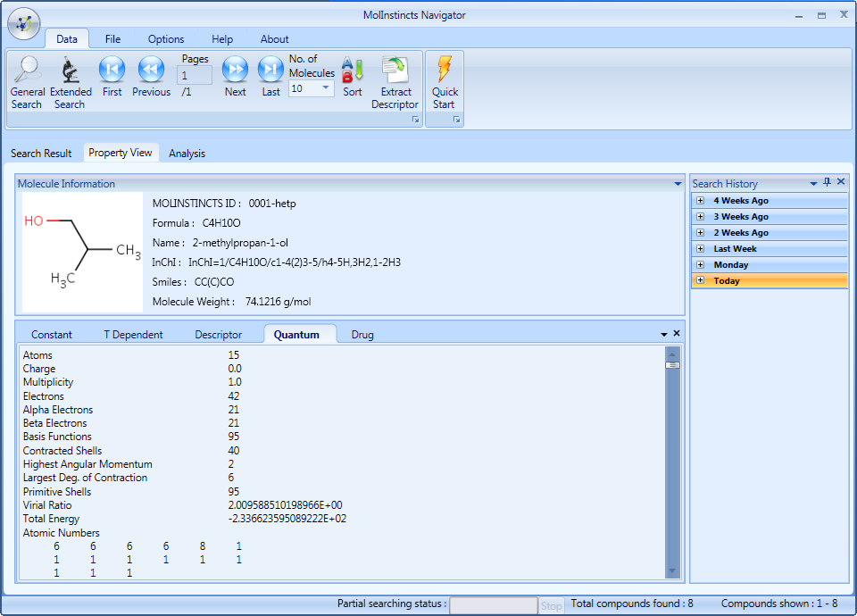Expand the 3 Weeks Ago history group
The width and height of the screenshot is (857, 616).
[x=700, y=216]
